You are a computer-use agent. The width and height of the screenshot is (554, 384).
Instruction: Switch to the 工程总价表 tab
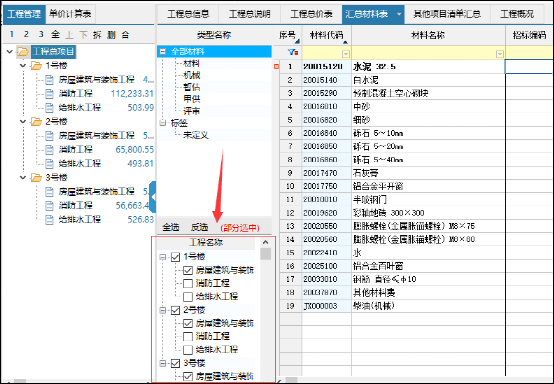pos(311,14)
